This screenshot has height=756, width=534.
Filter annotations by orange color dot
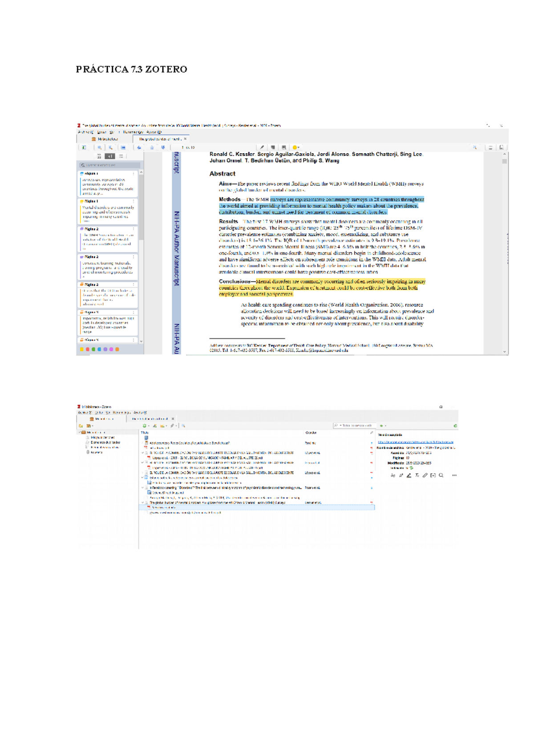point(117,350)
